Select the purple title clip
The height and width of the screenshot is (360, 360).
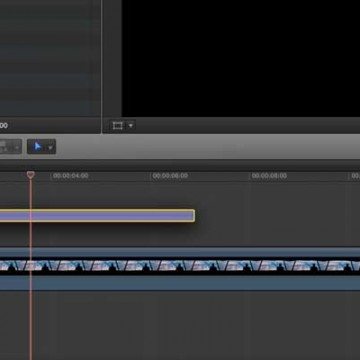(x=97, y=216)
